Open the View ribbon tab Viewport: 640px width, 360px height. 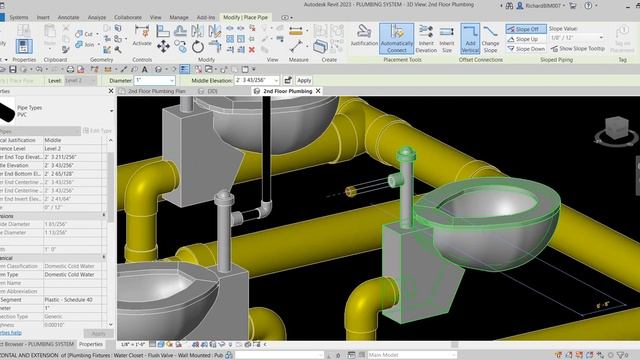point(155,18)
